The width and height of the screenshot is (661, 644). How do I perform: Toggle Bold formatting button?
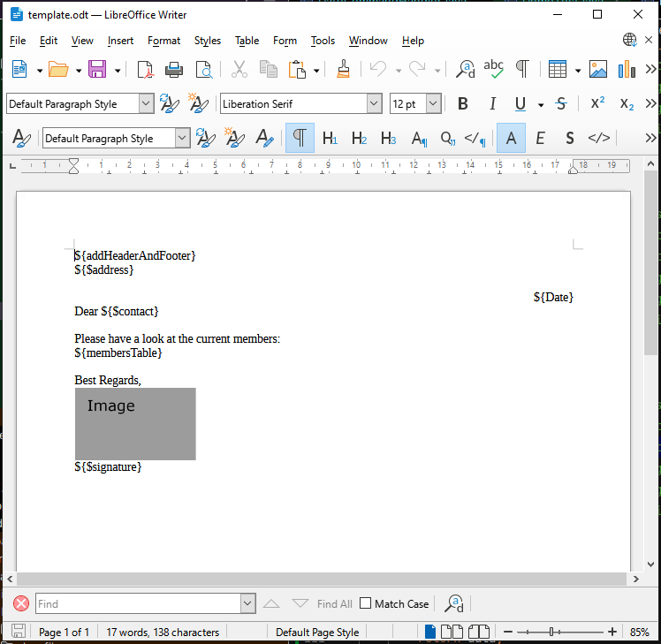463,104
